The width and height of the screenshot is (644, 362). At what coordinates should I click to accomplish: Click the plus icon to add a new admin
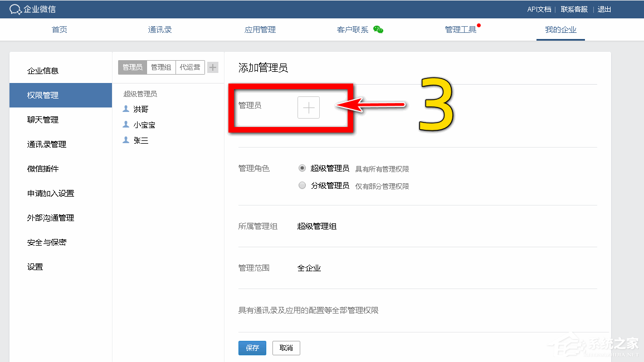click(x=309, y=107)
